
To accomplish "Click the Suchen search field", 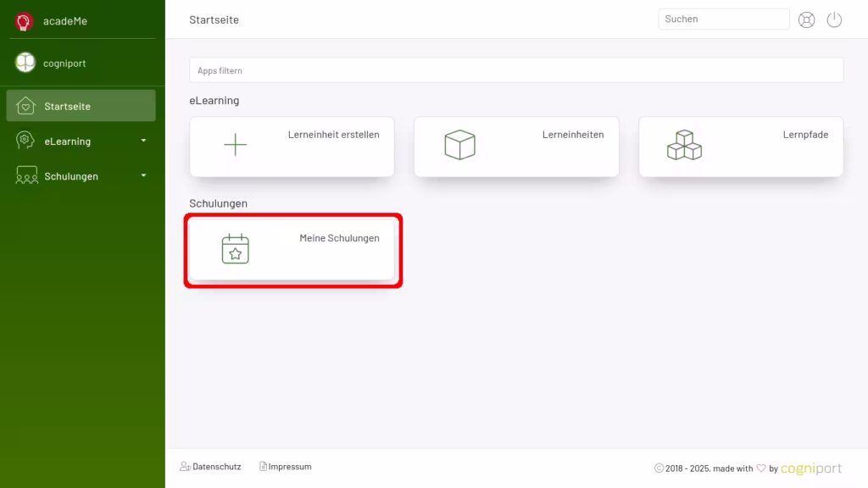I will click(723, 19).
